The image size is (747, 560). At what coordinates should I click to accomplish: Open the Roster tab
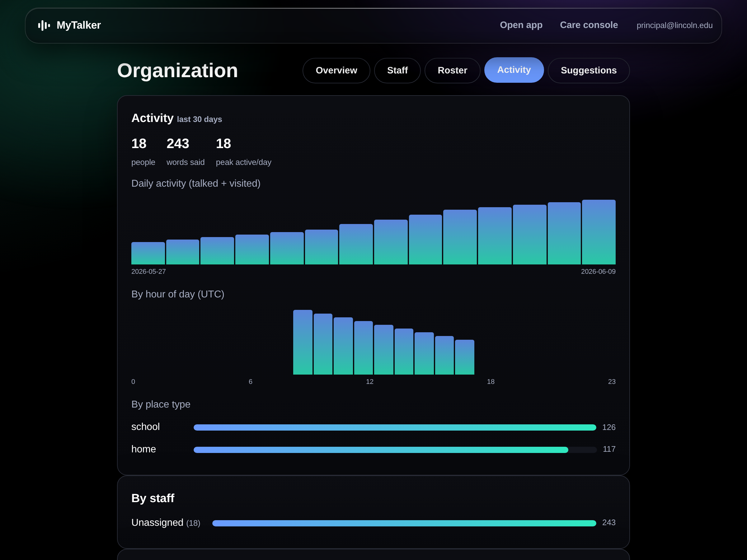click(x=452, y=71)
